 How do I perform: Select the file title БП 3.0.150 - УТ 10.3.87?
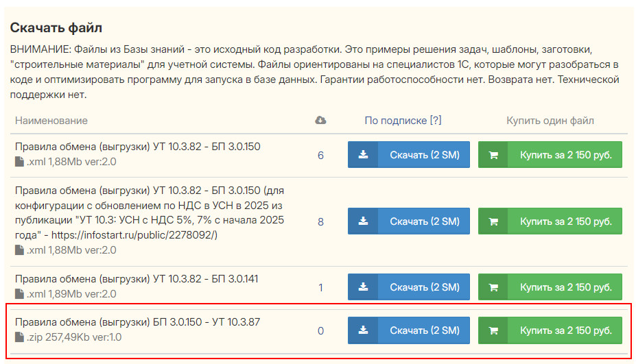137,322
